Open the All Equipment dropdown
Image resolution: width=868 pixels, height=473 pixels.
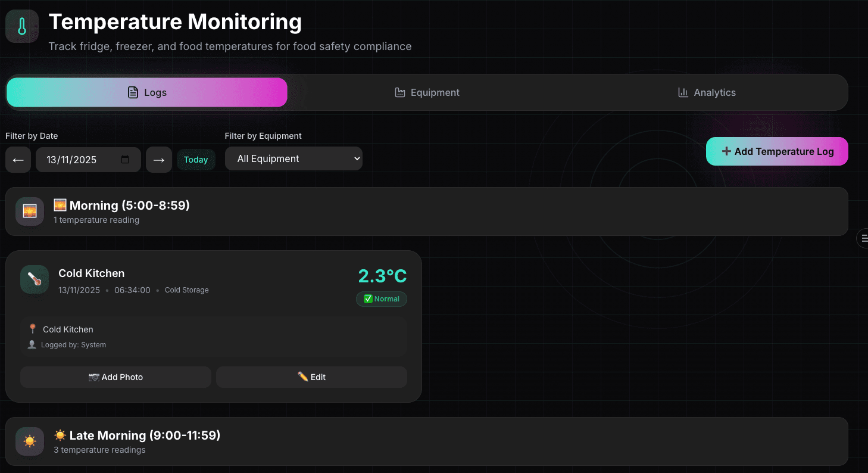[x=294, y=158]
